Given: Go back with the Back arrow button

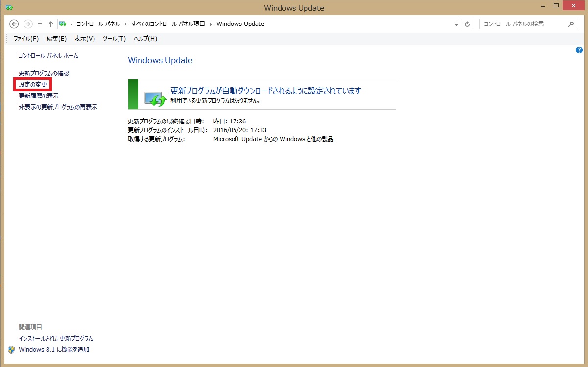Looking at the screenshot, I should [x=14, y=24].
